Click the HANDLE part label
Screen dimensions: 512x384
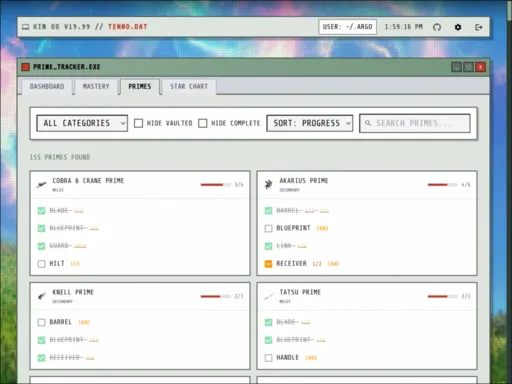[x=287, y=358]
